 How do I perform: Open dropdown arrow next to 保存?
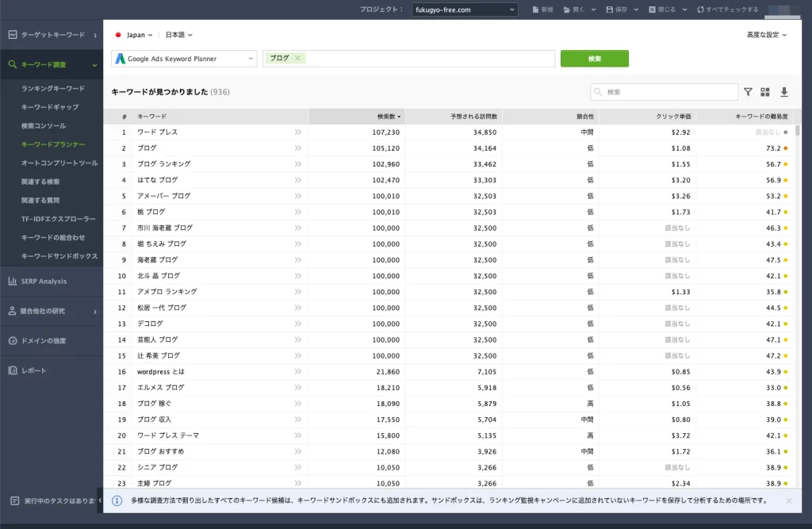click(x=636, y=10)
